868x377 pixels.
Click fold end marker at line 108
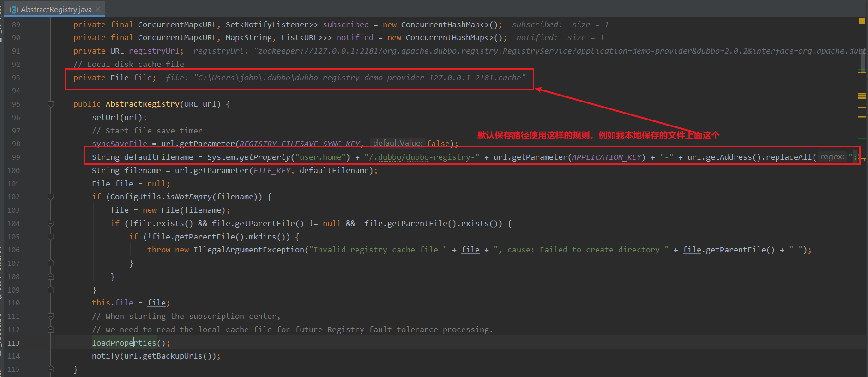(51, 277)
